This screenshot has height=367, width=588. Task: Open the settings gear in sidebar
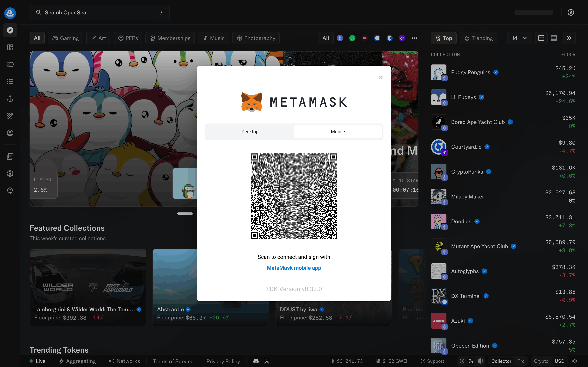[10, 174]
